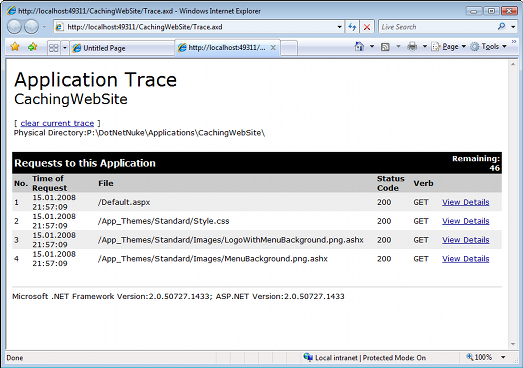Click the MenuBackground.png.ashx file path
This screenshot has width=523, height=368.
[x=212, y=259]
